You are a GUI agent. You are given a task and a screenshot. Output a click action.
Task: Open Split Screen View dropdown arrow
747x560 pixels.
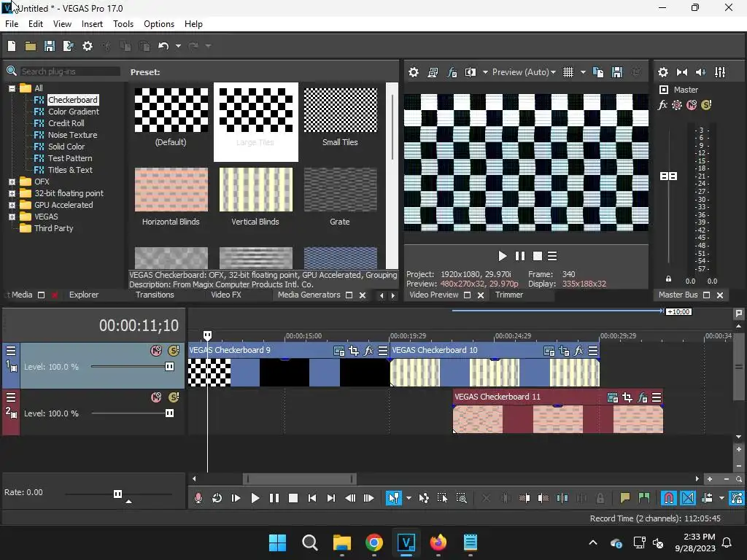click(x=485, y=72)
